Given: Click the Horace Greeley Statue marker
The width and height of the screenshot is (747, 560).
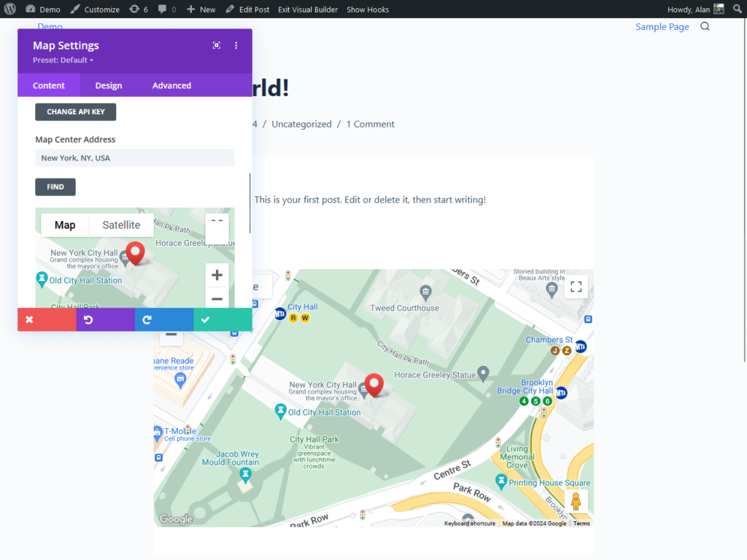Looking at the screenshot, I should (x=483, y=373).
